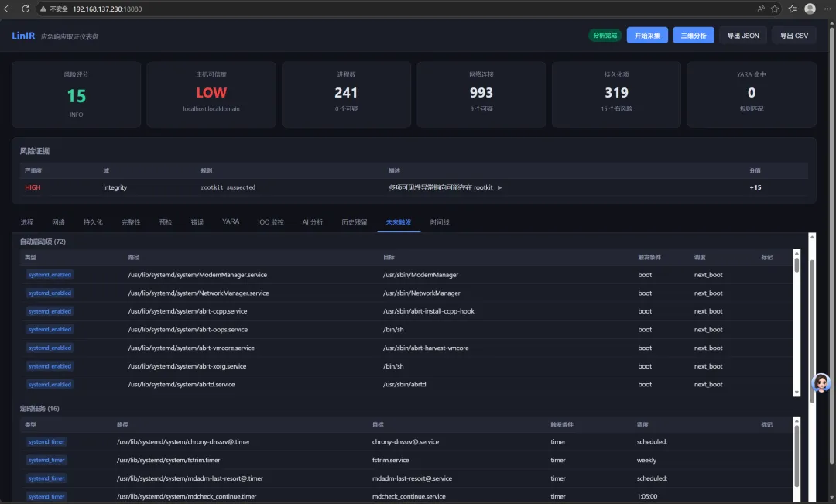Switch to the 时间线 tab
This screenshot has width=836, height=504.
click(x=440, y=222)
